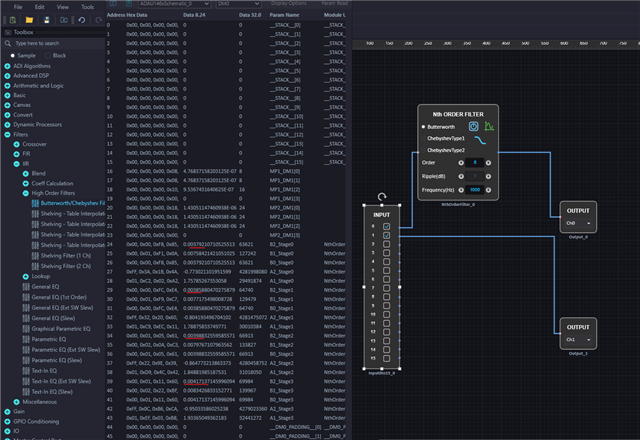Open the DM0 memory dropdown
The width and height of the screenshot is (640, 440).
tap(238, 4)
